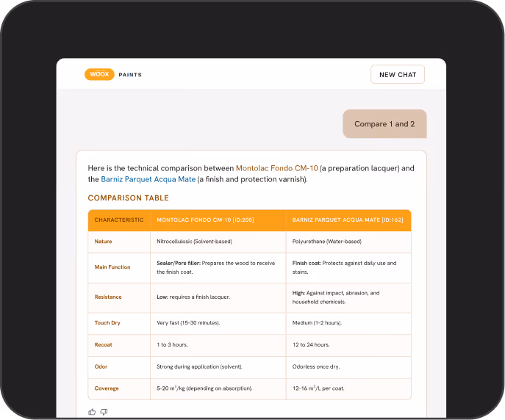Open the Montolac Fondo CM-10 link
505x420 pixels.
(276, 168)
